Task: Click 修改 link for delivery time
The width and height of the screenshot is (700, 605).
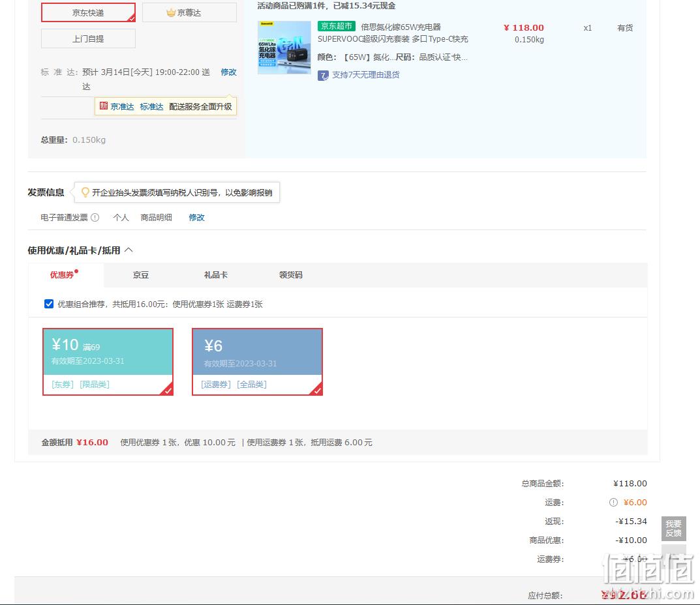Action: pyautogui.click(x=228, y=72)
